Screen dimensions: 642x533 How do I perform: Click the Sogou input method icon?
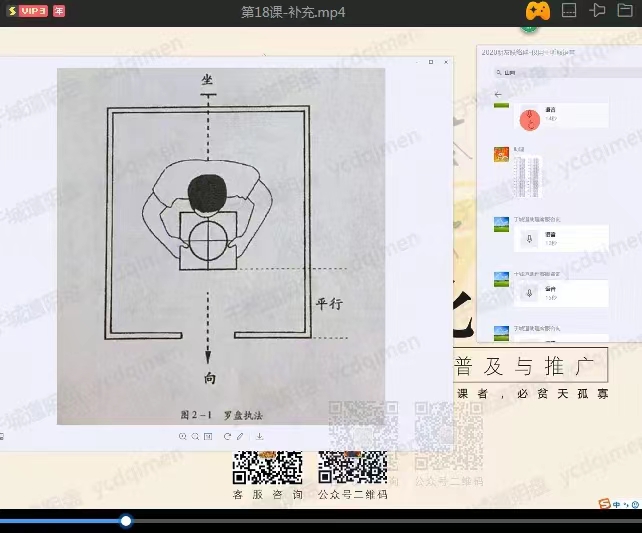coord(604,503)
